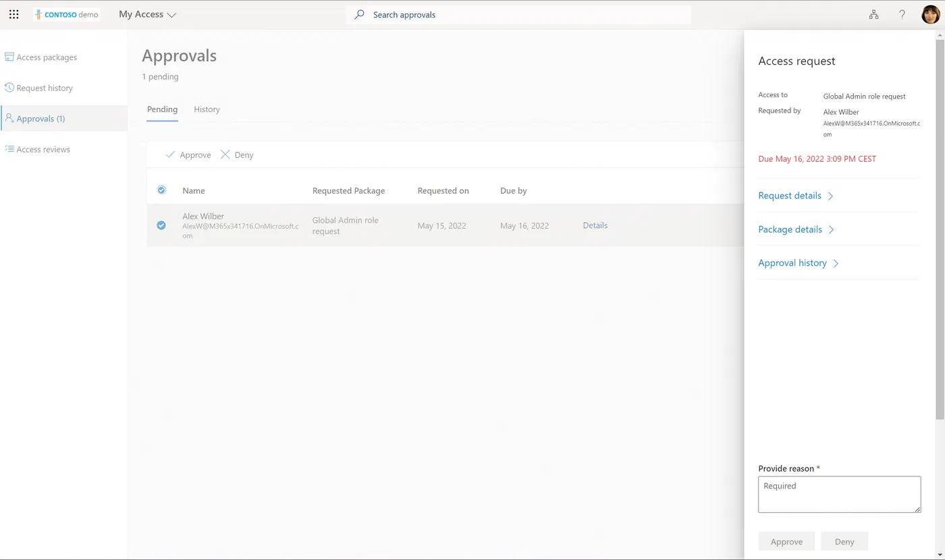The image size is (945, 560).
Task: Open the app launcher waffle icon
Action: [13, 14]
